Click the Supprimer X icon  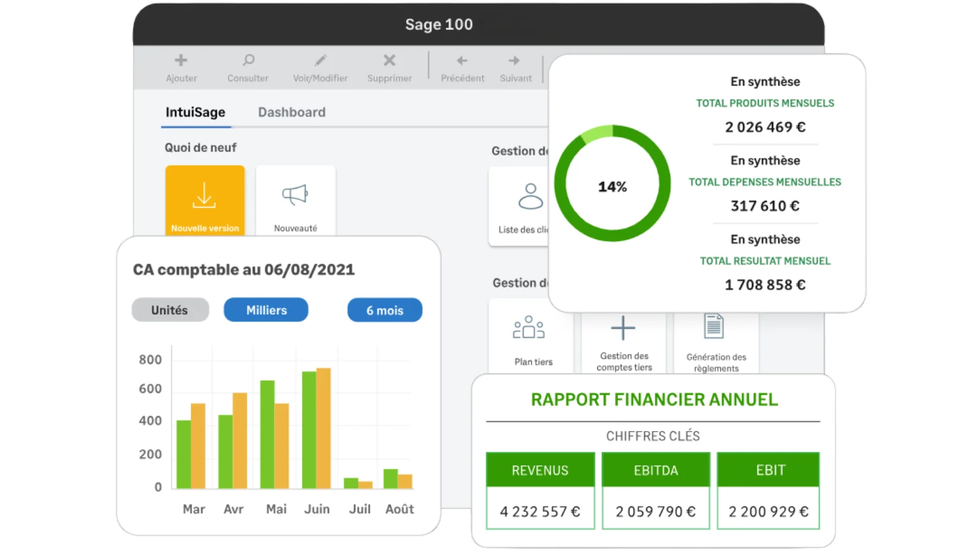[x=390, y=60]
